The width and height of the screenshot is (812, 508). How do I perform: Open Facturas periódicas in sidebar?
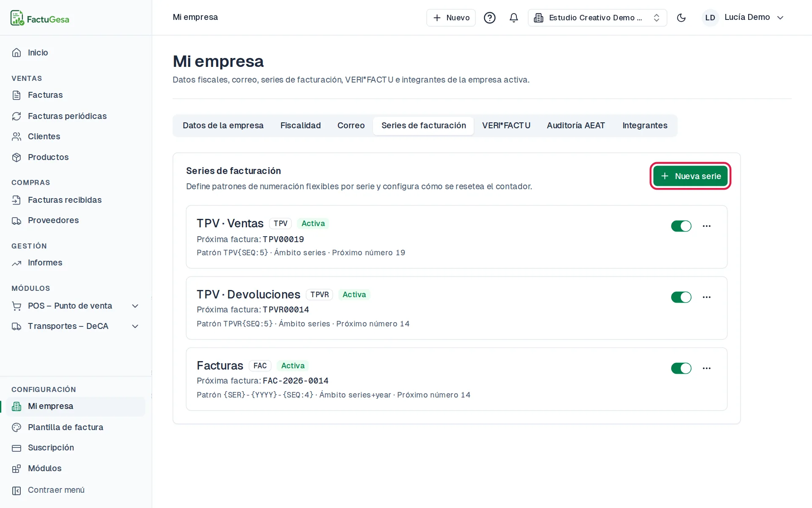pos(76,116)
